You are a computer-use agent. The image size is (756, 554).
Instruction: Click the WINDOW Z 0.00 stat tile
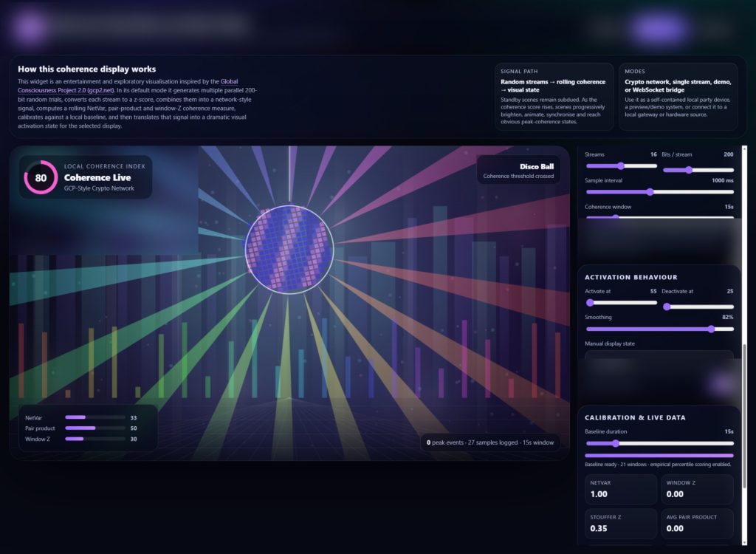pos(697,489)
